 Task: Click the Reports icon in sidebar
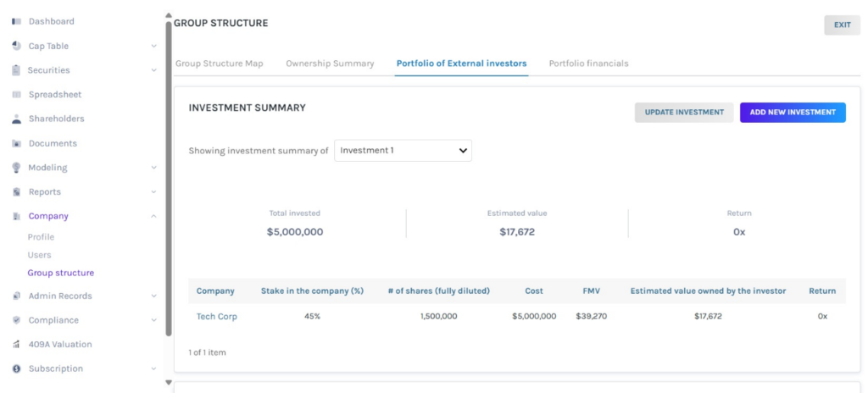pyautogui.click(x=17, y=192)
